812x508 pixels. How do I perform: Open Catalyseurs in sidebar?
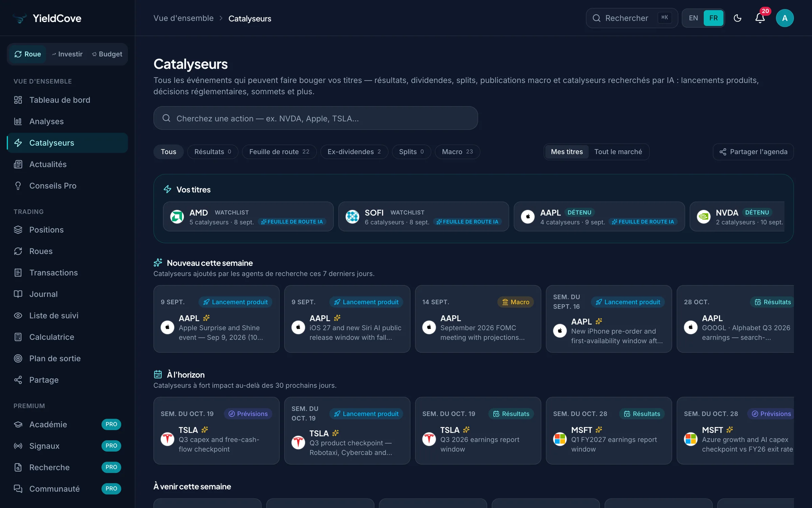pyautogui.click(x=67, y=143)
